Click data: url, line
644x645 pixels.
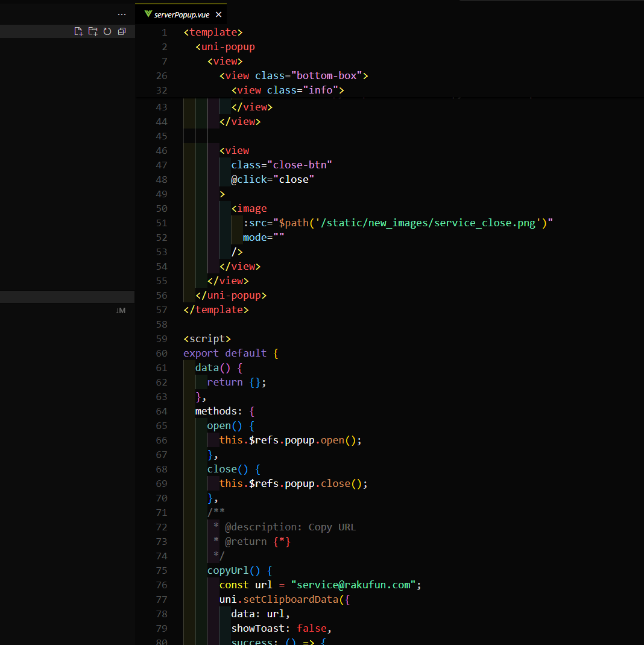click(x=260, y=614)
